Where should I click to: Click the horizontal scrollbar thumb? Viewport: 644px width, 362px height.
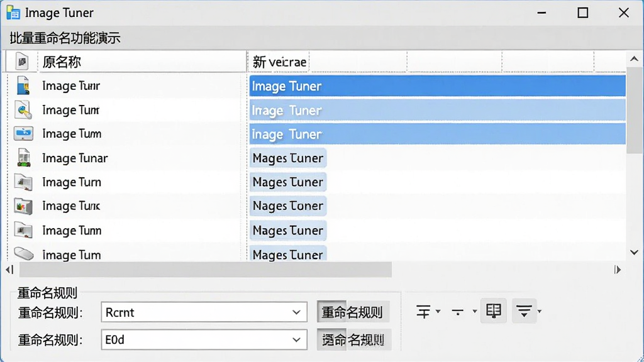pyautogui.click(x=206, y=270)
